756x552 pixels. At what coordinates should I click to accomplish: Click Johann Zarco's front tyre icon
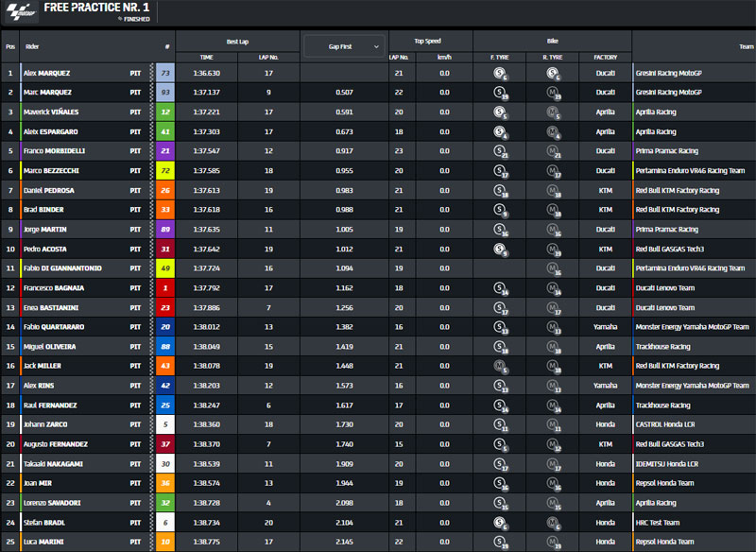(x=500, y=425)
